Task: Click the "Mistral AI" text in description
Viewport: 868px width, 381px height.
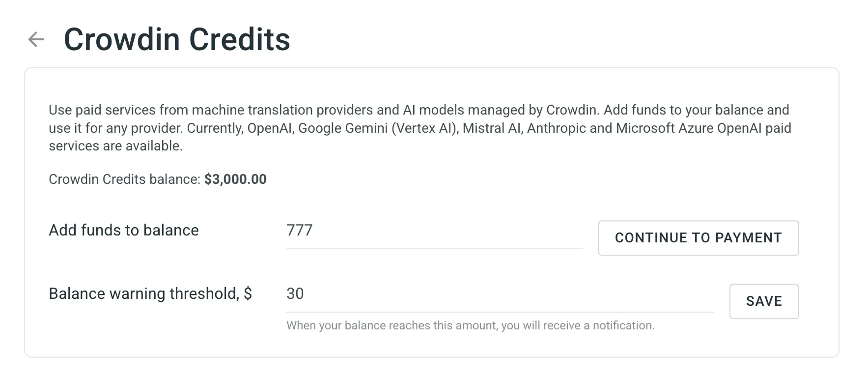Action: tap(493, 128)
